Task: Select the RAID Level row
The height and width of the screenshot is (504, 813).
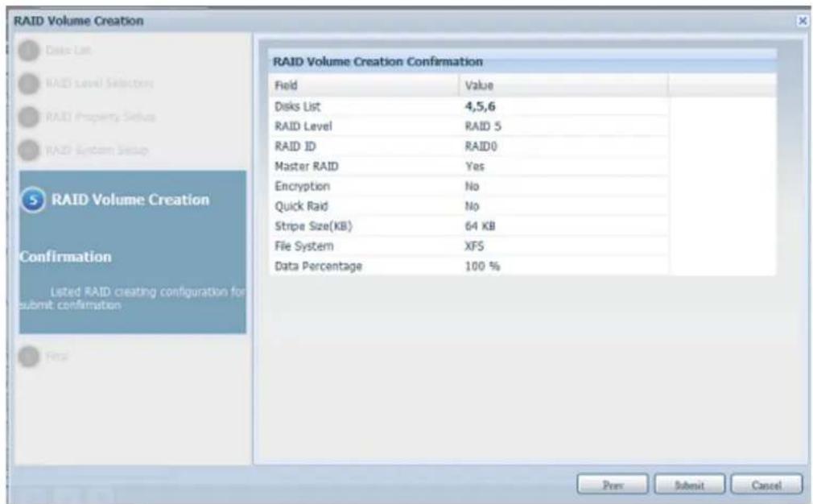Action: click(468, 126)
